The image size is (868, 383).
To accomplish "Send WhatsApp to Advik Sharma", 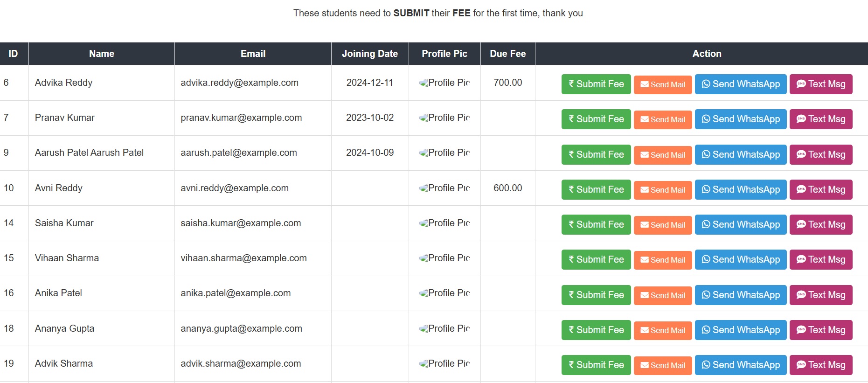I will (741, 365).
